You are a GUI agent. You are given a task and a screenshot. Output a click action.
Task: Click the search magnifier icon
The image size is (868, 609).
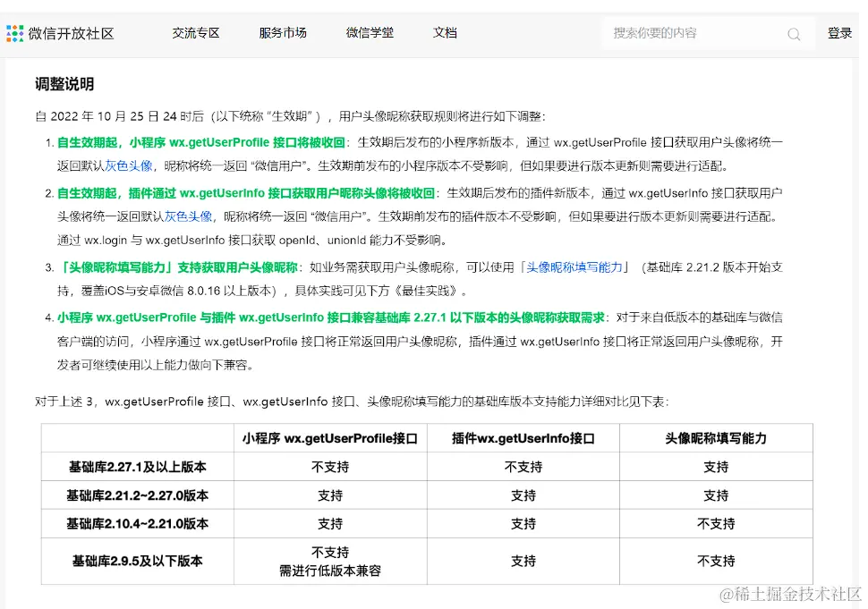pyautogui.click(x=793, y=34)
